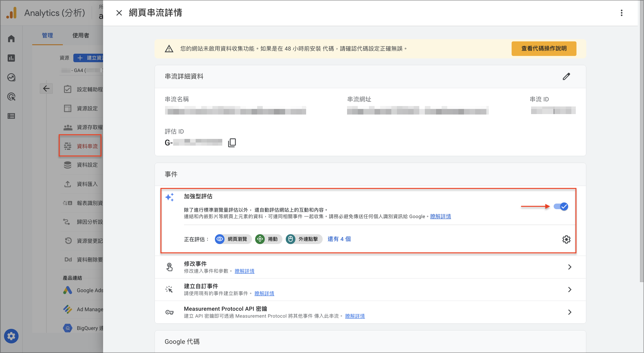Close the 網頁串流詳情 panel

click(119, 13)
